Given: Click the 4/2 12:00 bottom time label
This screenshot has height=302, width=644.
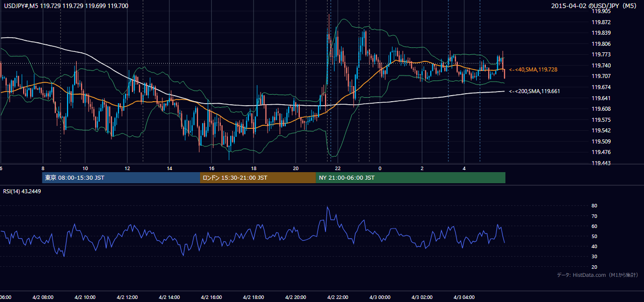Looking at the screenshot, I should point(127,297).
